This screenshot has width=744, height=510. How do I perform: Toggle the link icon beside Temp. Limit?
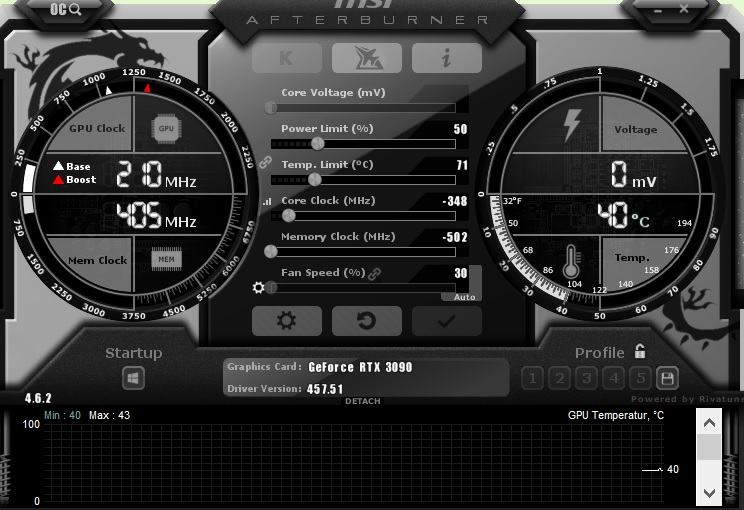click(x=265, y=163)
